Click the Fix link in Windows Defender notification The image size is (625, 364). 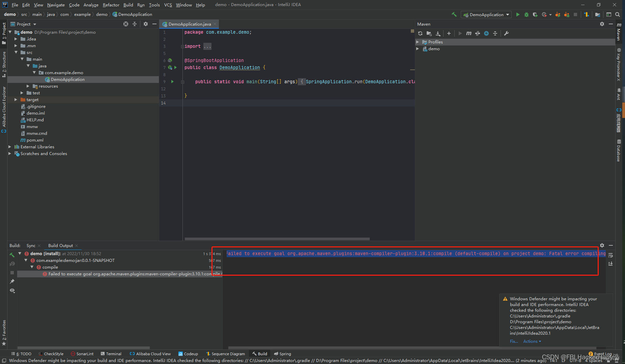click(x=514, y=341)
